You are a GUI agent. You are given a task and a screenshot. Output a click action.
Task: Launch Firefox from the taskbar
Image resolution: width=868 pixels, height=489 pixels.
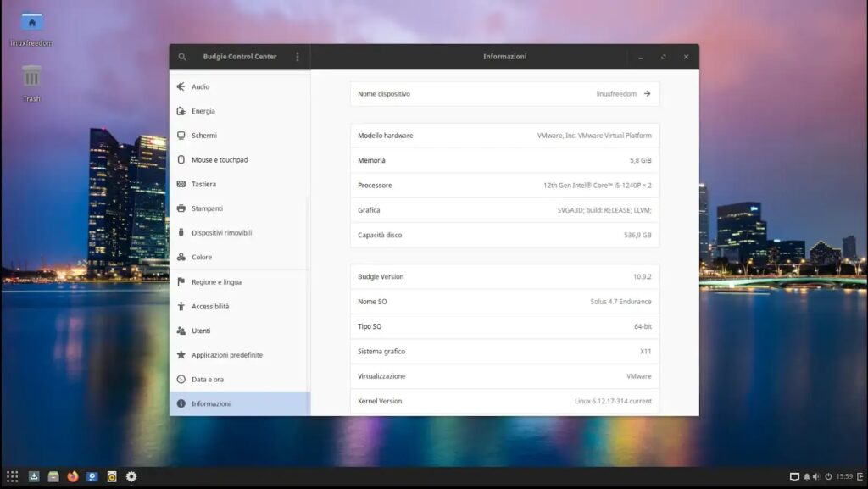click(x=72, y=476)
